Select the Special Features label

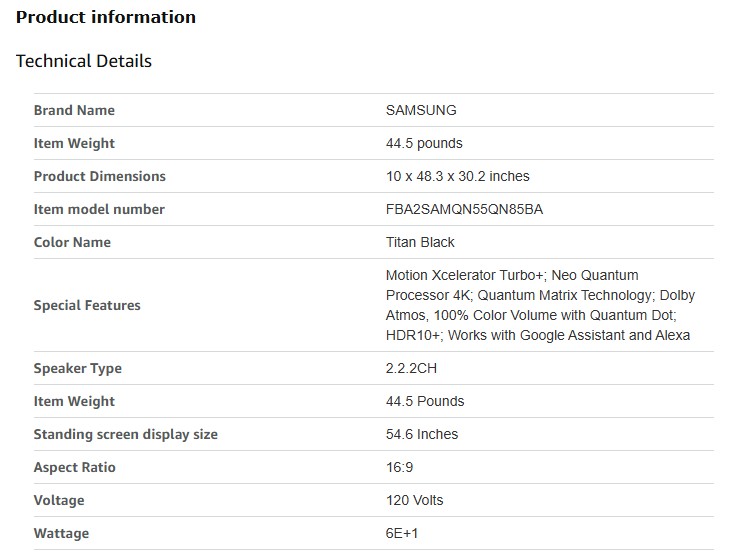[87, 305]
